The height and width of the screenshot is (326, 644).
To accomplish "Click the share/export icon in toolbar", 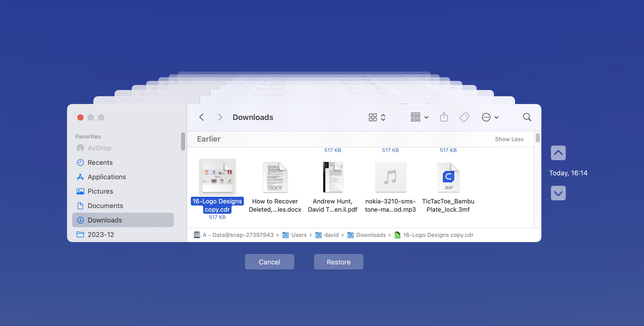I will point(444,117).
